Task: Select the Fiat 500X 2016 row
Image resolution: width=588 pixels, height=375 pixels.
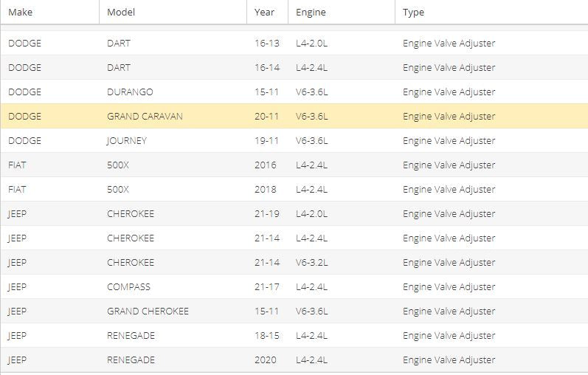Action: [294, 165]
